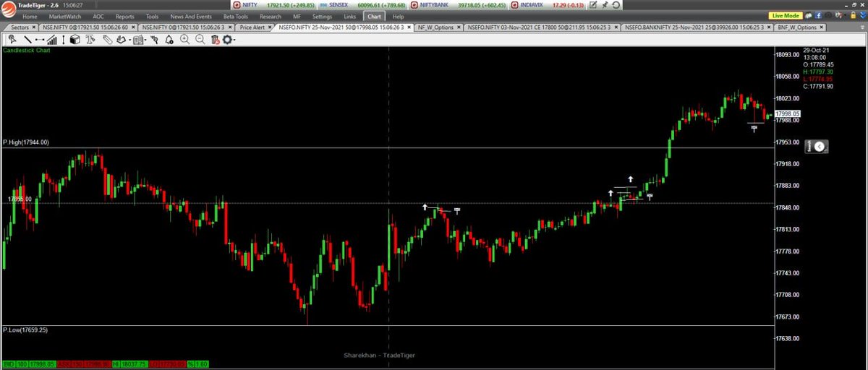Screen dimensions: 868x370
Task: Open the Home menu
Action: click(30, 16)
